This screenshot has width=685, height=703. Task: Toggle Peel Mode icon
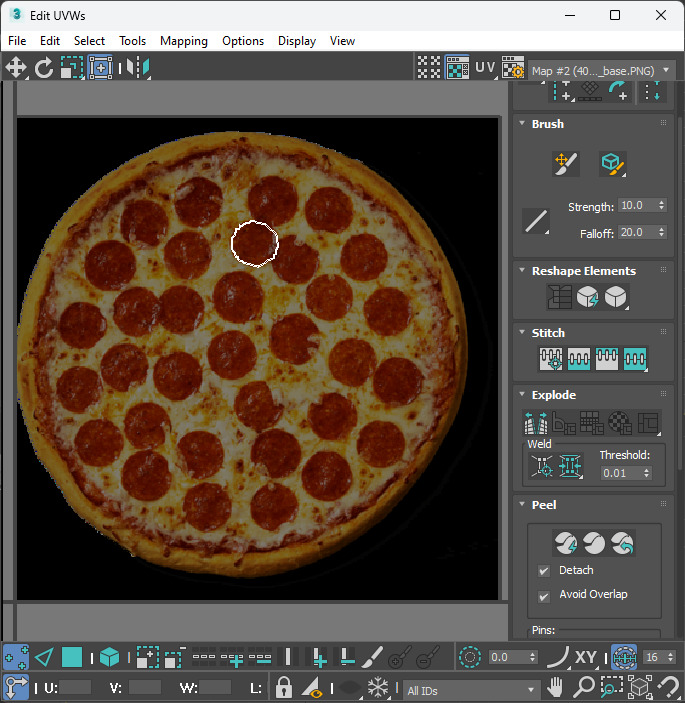594,543
